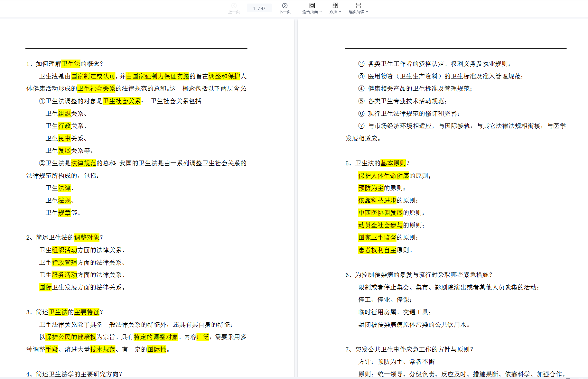Viewport: 588px width, 379px height.
Task: Click the fit-page (适合页面) icon
Action: [312, 5]
